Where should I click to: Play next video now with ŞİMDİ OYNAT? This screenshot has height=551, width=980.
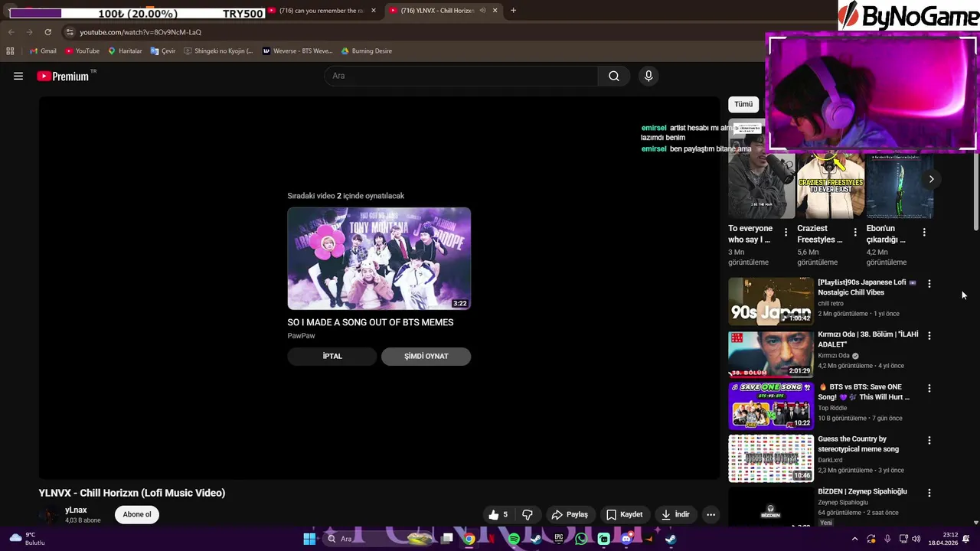426,356
